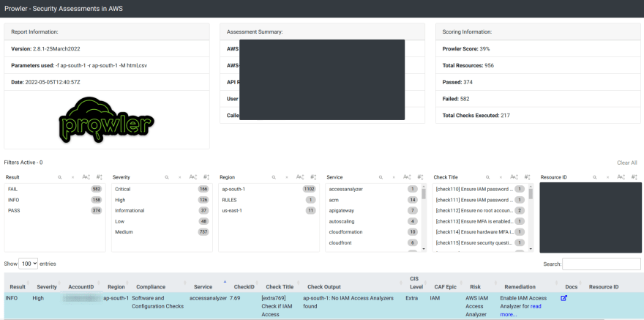Sort table by Result column

(18, 287)
